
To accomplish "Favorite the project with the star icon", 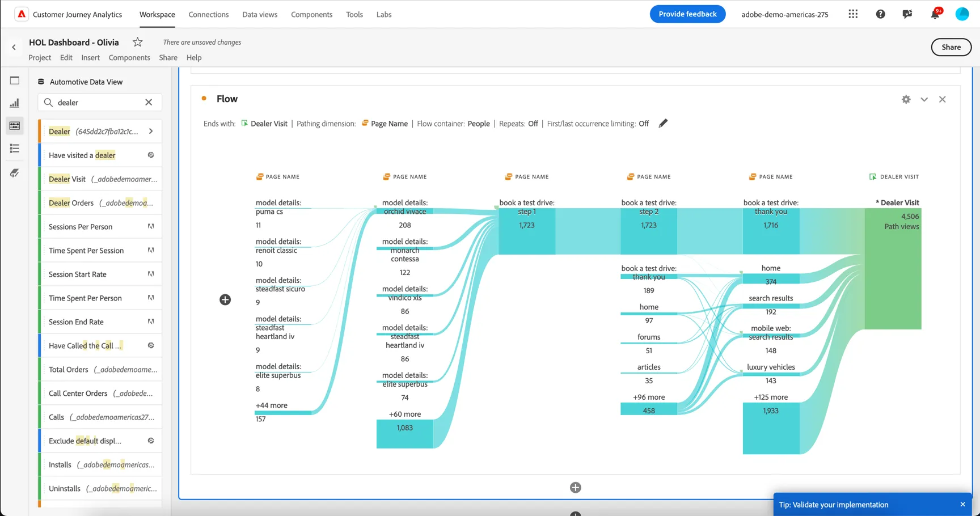I will pos(137,42).
